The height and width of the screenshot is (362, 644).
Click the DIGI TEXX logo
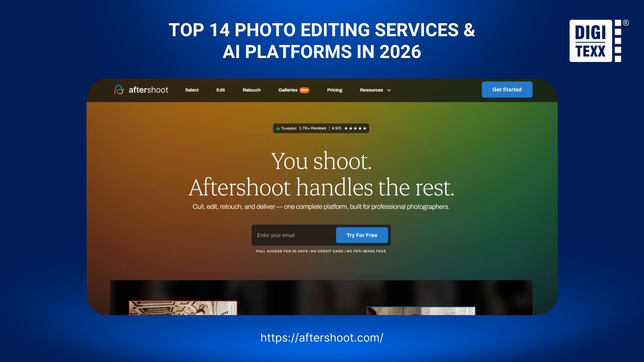click(x=599, y=41)
